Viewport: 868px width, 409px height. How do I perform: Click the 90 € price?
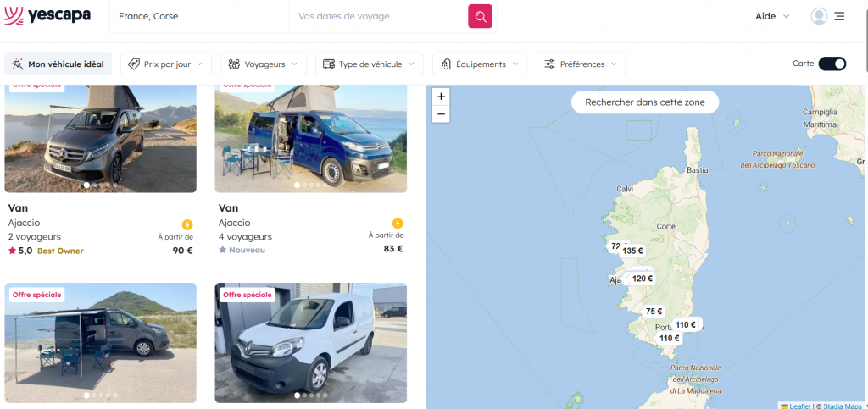tap(182, 251)
